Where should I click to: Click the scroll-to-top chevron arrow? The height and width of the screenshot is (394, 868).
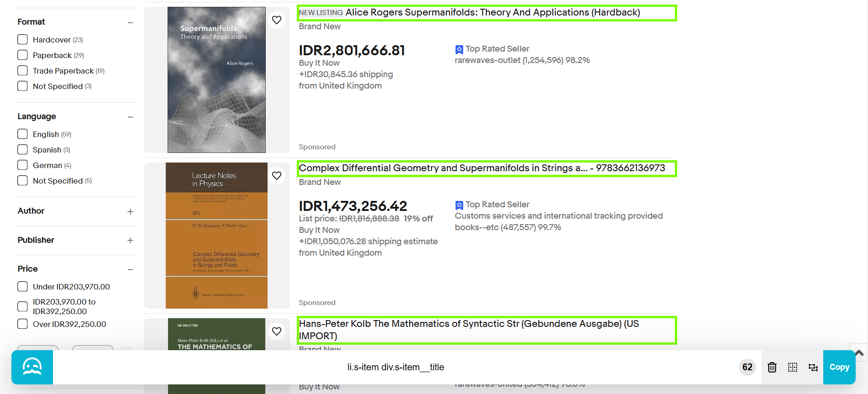(x=859, y=353)
